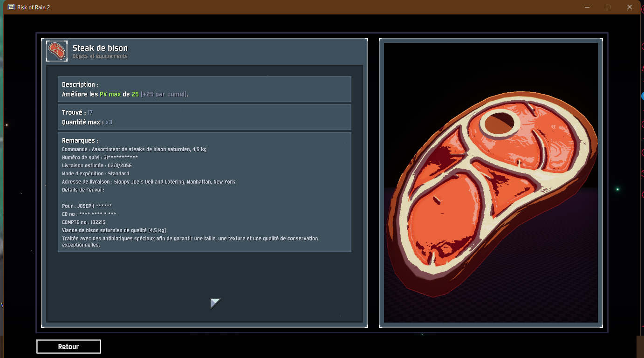
Task: Click the blue circle icon at right edge
Action: (643, 95)
